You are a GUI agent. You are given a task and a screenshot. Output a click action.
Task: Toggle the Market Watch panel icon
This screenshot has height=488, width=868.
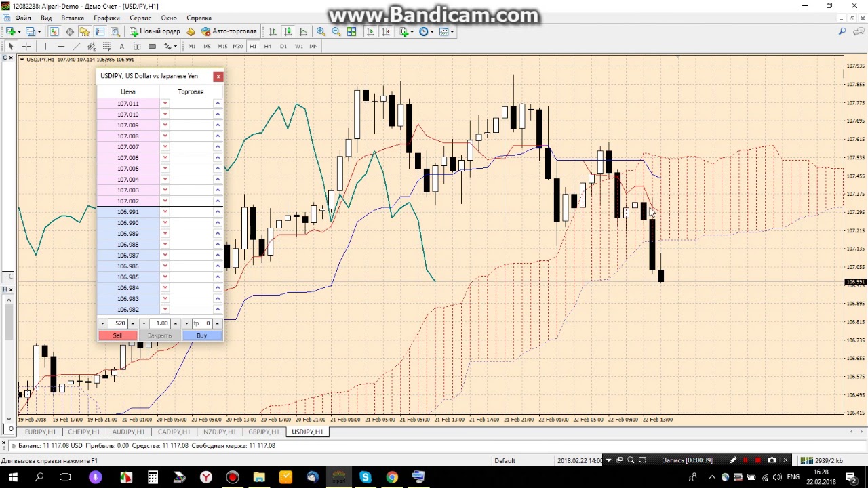coord(54,31)
